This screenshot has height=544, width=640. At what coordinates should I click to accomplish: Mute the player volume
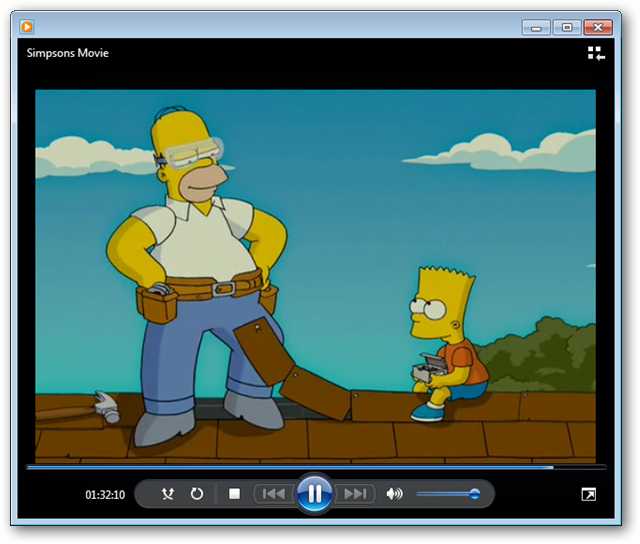tap(394, 494)
